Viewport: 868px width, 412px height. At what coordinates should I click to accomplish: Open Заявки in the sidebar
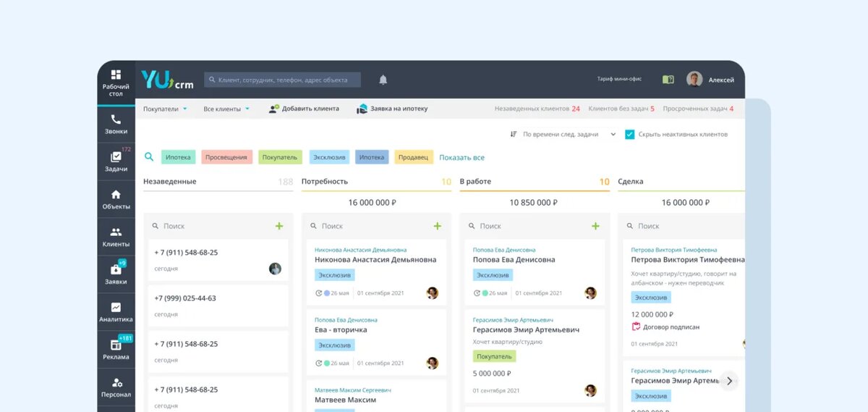pos(116,274)
